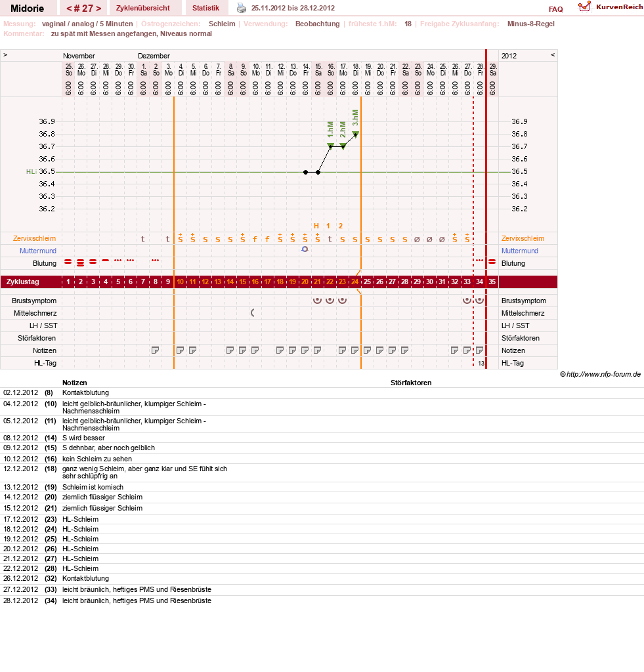Viewport: 644px width, 672px height.
Task: Open the KurvenReich logo link
Action: pos(611,7)
